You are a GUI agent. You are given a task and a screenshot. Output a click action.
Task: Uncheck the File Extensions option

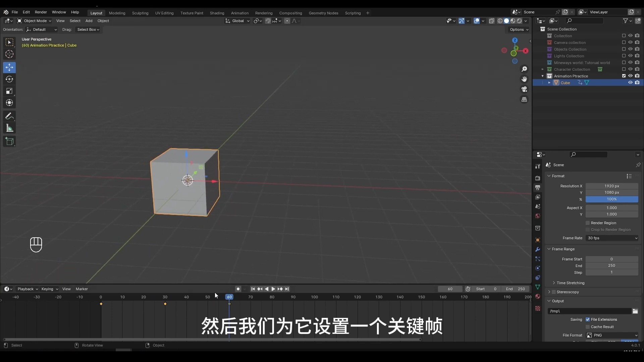tap(588, 319)
